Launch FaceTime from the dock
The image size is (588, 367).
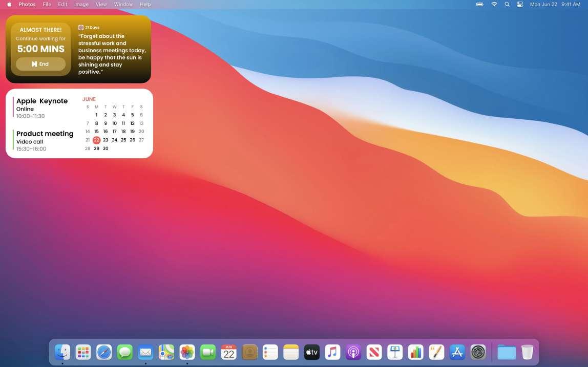[208, 352]
